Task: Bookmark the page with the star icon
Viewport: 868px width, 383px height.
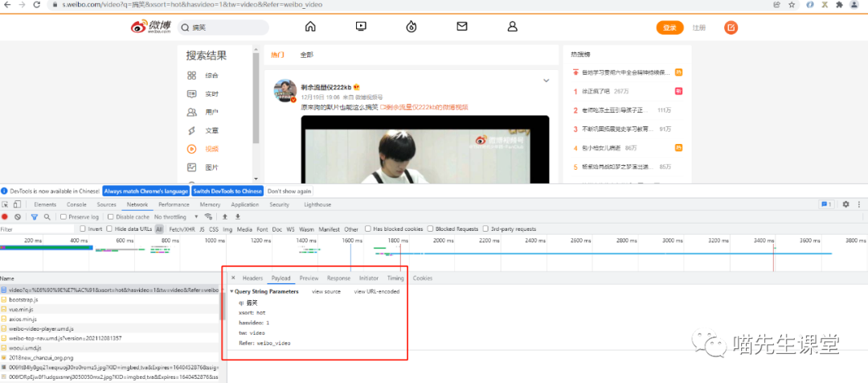Action: click(x=792, y=5)
